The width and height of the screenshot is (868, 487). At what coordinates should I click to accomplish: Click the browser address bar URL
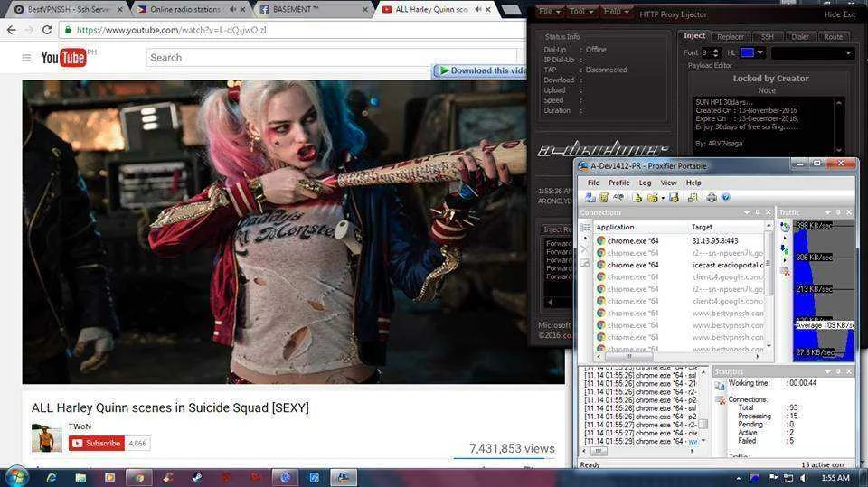pos(172,30)
